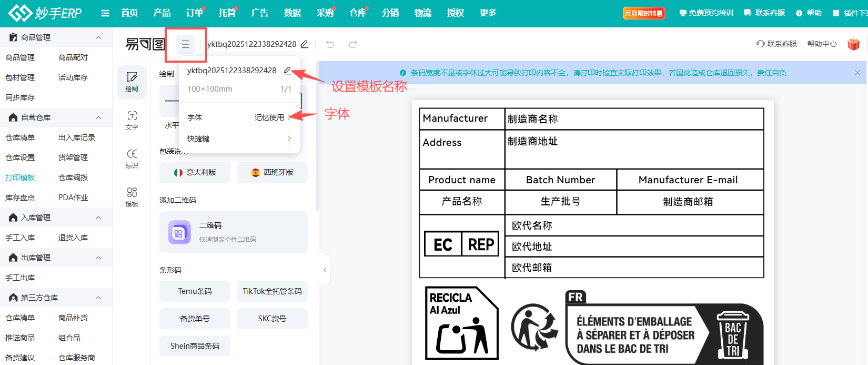868x365 pixels.
Task: Add a Temu条码 barcode
Action: tap(195, 291)
